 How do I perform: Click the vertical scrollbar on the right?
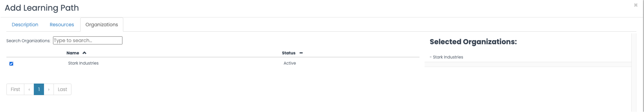tap(634, 72)
